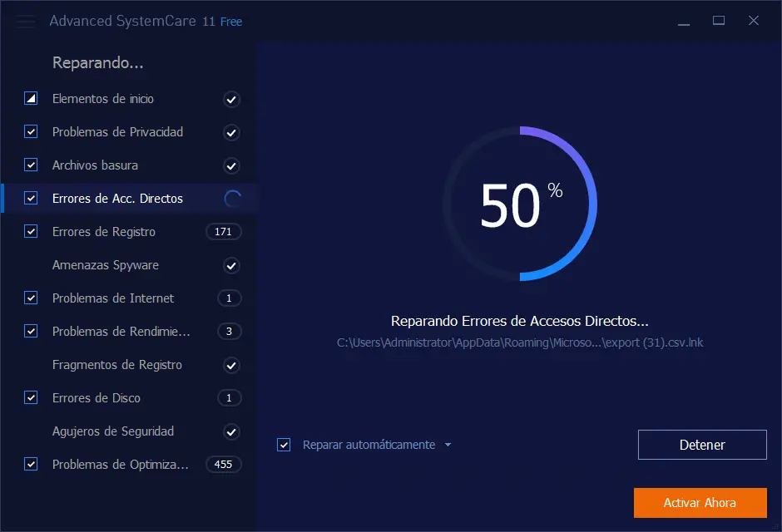Uncheck Problemas de Privacidad checkbox
Image resolution: width=782 pixels, height=532 pixels.
[31, 131]
